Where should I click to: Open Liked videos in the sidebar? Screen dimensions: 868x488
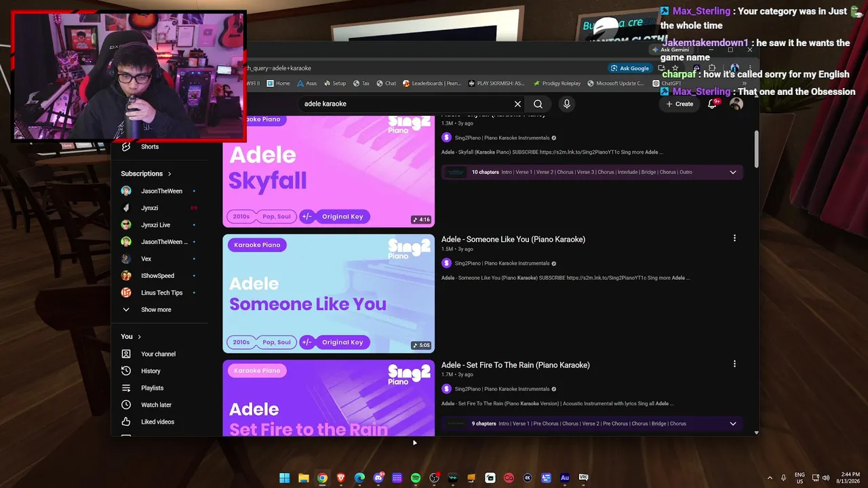point(157,422)
